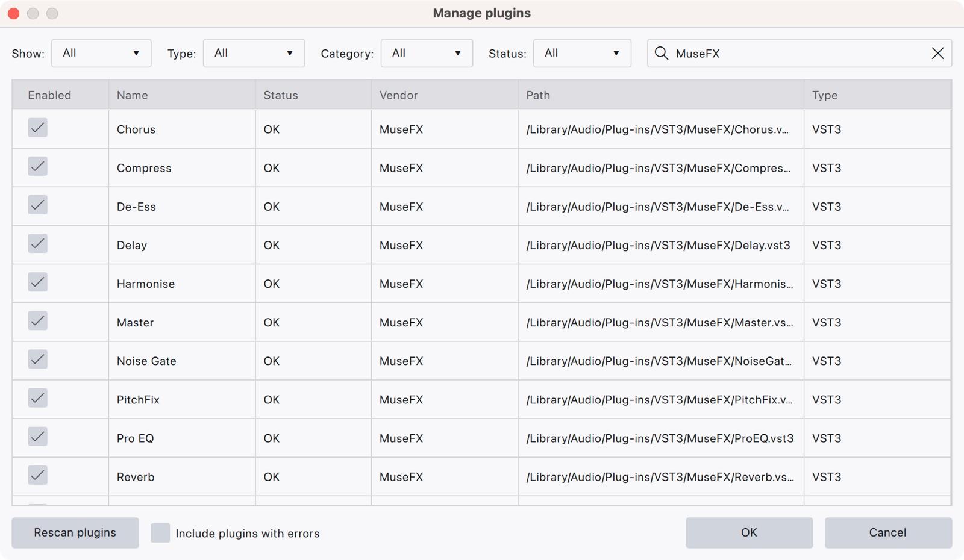The image size is (964, 560).
Task: Clear the MuseFX search with the X icon
Action: [937, 53]
